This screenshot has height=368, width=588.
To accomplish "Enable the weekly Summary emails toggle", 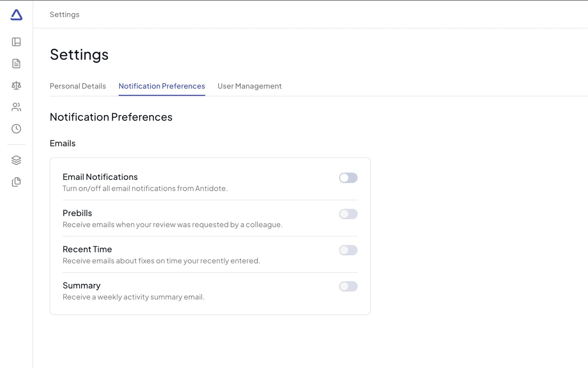I will pyautogui.click(x=348, y=286).
